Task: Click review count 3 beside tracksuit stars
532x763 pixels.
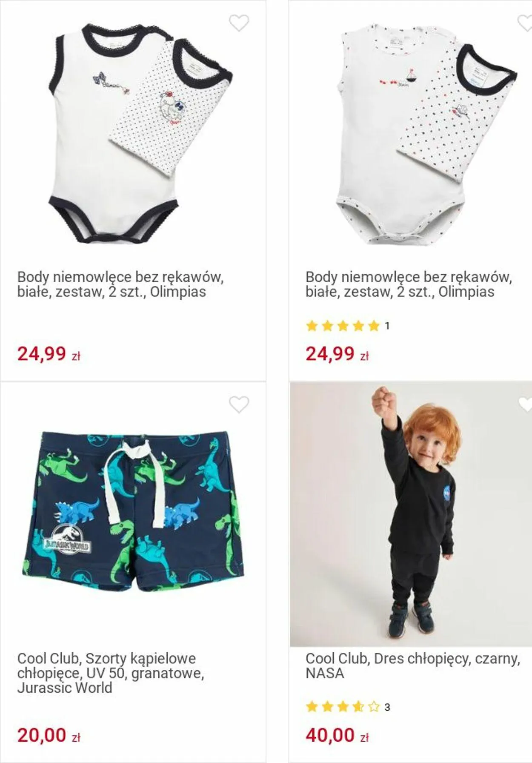Action: [x=387, y=707]
